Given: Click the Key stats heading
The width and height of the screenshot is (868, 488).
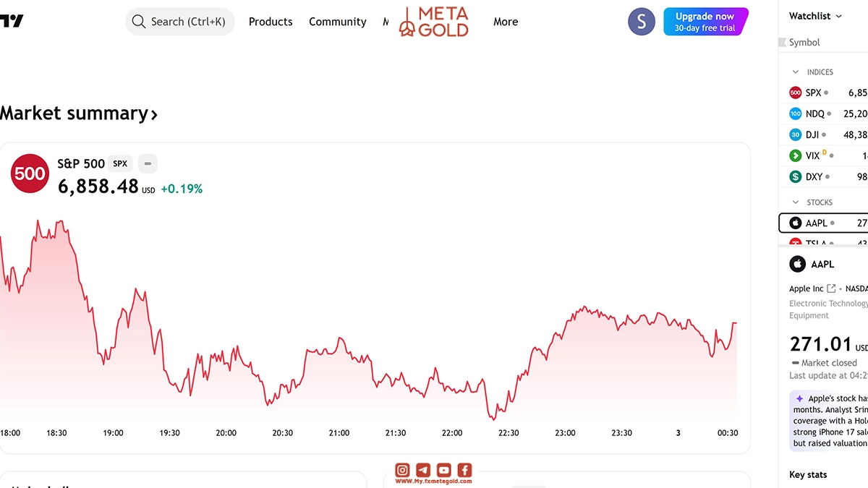Looking at the screenshot, I should 808,474.
